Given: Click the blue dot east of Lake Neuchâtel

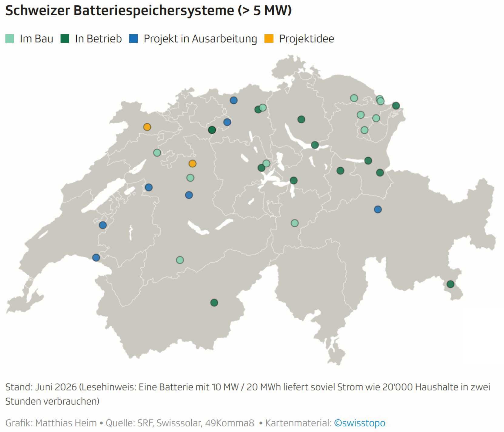Looking at the screenshot, I should coord(149,187).
